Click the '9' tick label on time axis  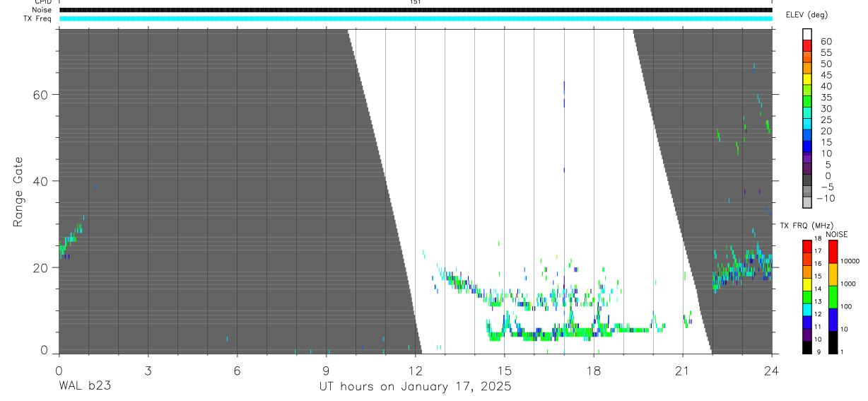326,371
